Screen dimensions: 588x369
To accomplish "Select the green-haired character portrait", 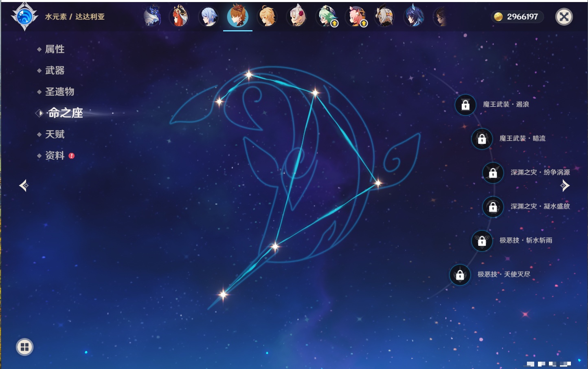I will click(x=327, y=17).
